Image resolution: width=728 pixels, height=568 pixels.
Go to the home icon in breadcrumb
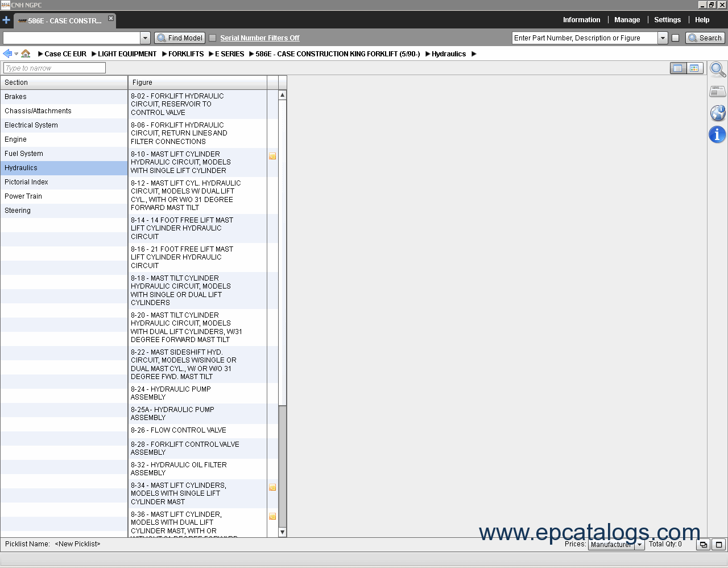[26, 53]
